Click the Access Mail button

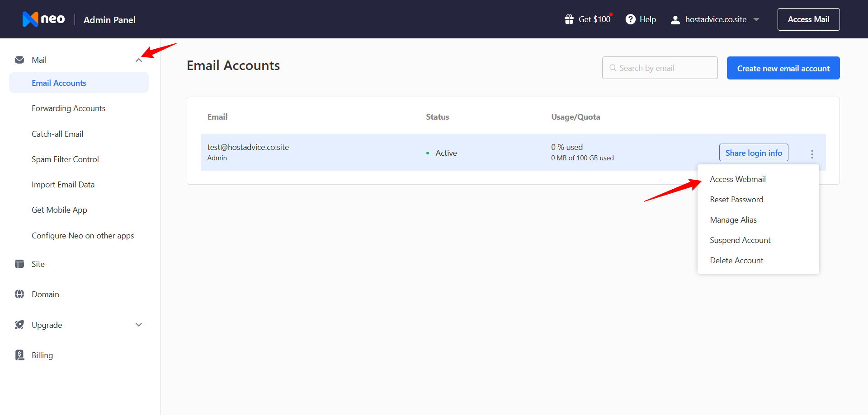click(x=808, y=19)
